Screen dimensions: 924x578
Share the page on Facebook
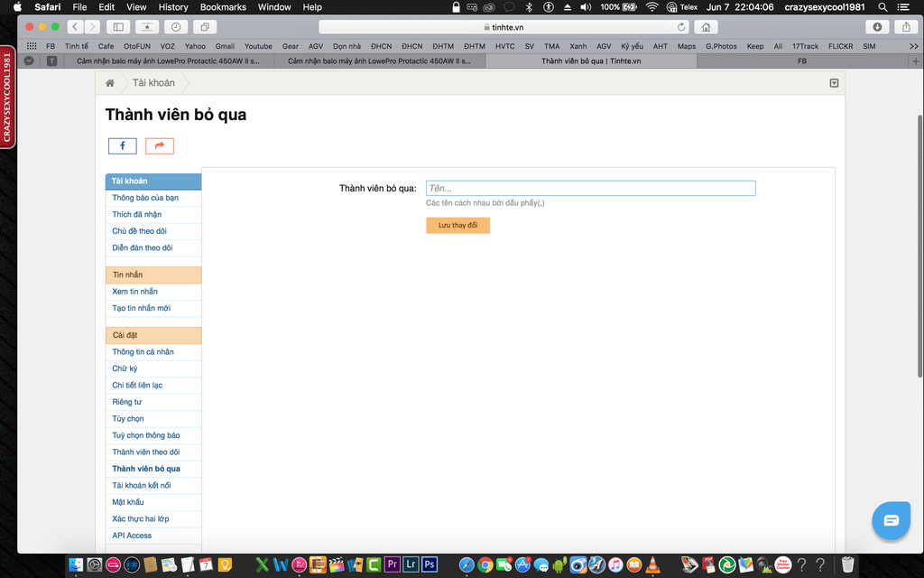(123, 145)
